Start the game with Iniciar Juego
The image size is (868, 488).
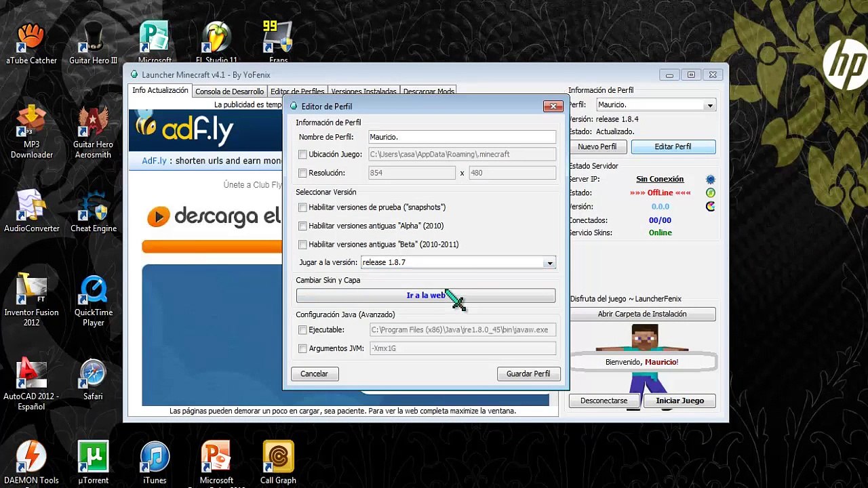tap(680, 401)
